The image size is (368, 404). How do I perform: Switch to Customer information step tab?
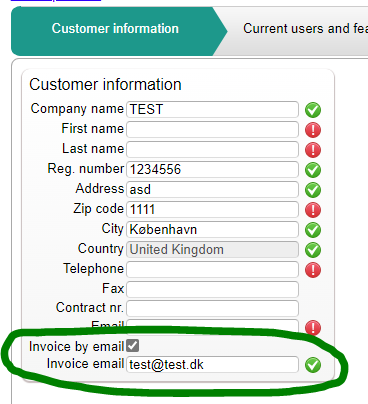[x=115, y=29]
